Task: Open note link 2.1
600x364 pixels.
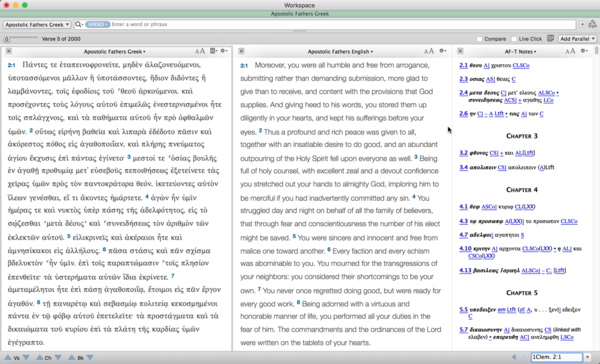Action: click(463, 65)
